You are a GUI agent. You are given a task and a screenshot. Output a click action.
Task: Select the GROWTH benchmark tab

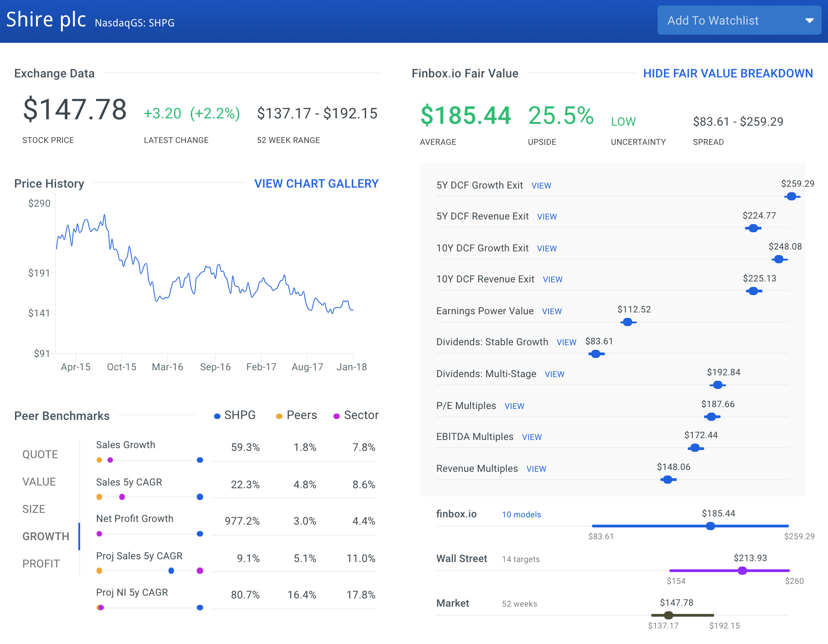(46, 537)
